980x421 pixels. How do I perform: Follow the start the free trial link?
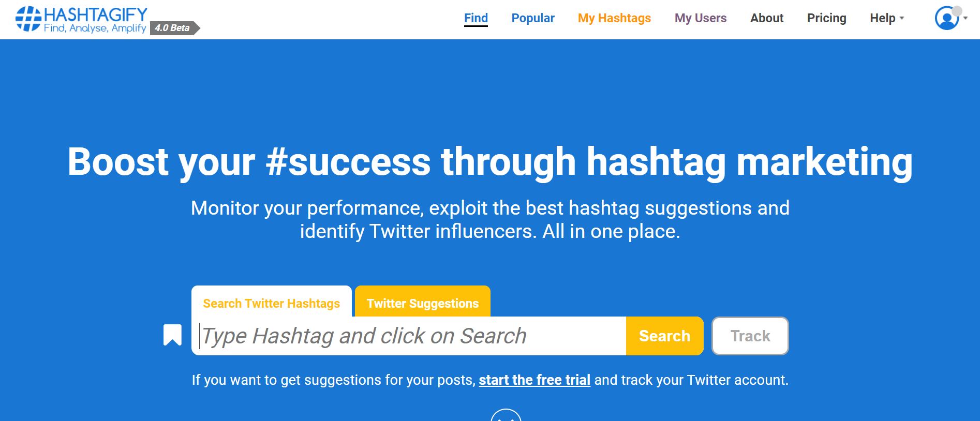tap(534, 380)
